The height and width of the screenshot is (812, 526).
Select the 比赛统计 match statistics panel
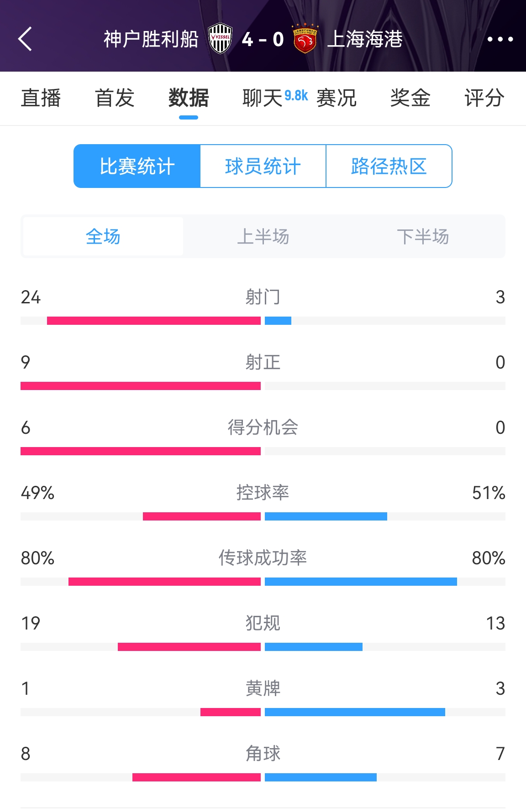point(137,167)
